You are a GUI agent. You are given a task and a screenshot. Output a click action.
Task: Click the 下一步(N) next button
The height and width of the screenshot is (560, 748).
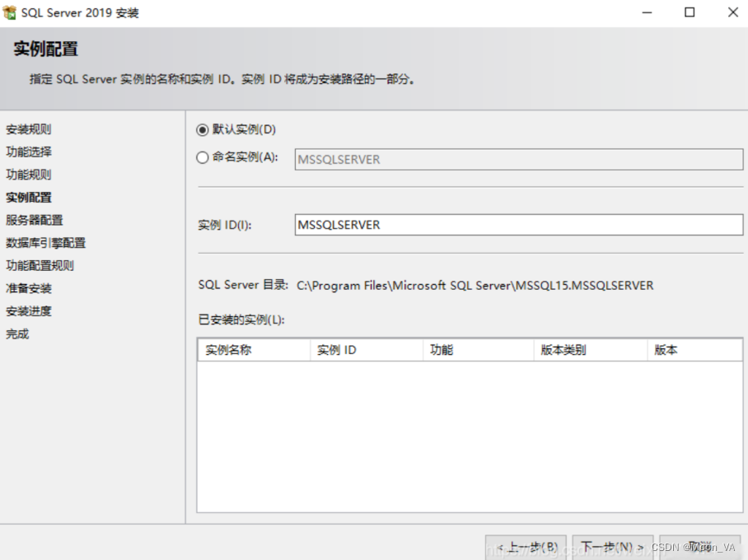pos(613,547)
